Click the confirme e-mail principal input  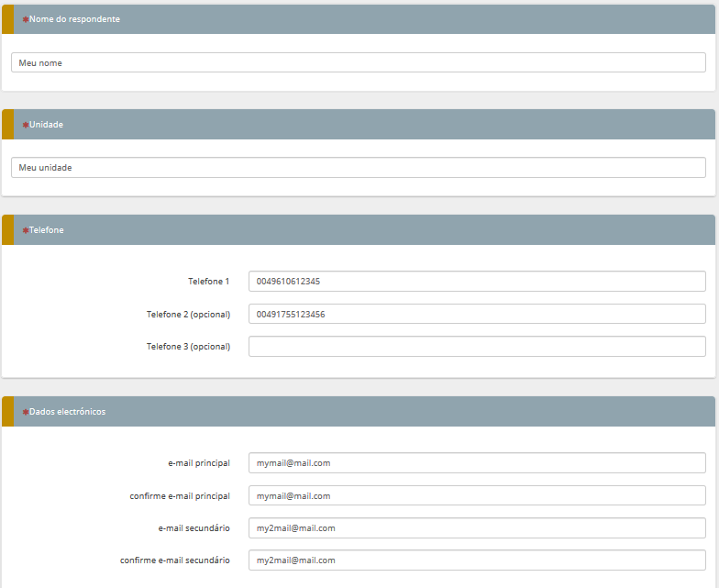477,496
